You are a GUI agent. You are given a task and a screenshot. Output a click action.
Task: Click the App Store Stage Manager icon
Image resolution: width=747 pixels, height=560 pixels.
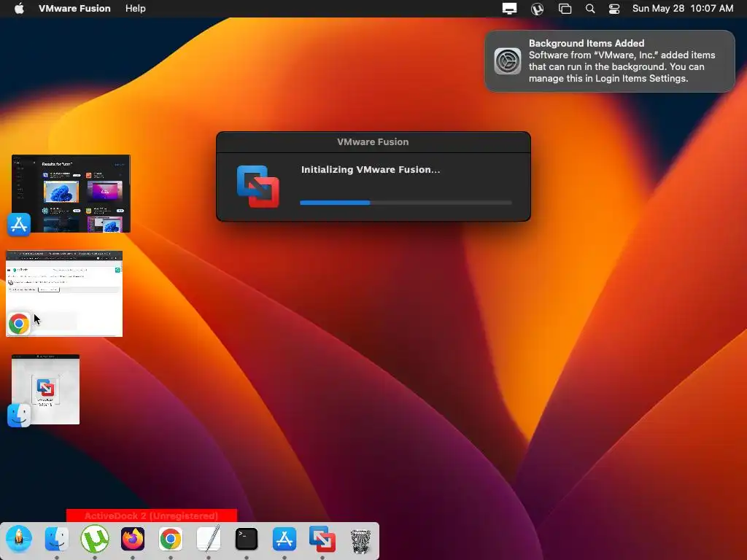click(19, 225)
